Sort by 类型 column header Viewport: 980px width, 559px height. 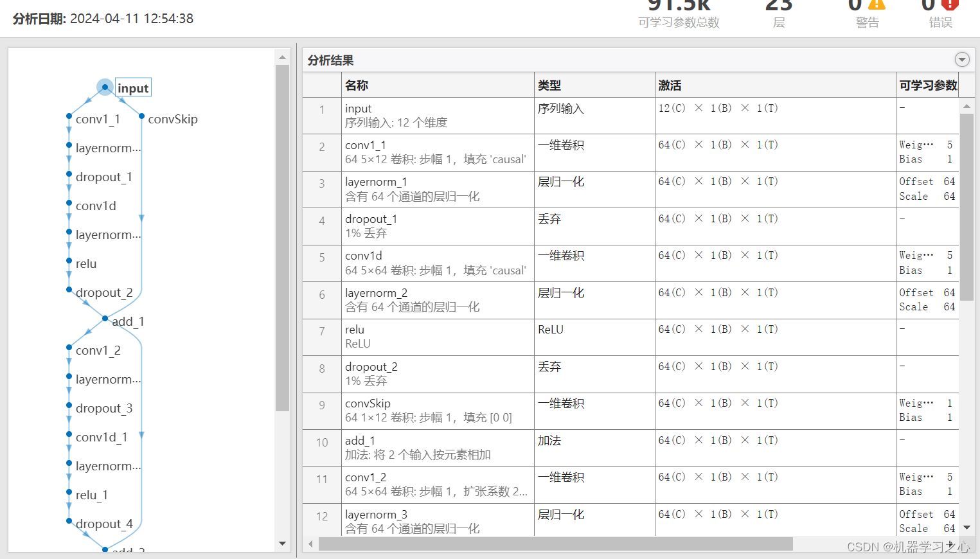(x=594, y=85)
